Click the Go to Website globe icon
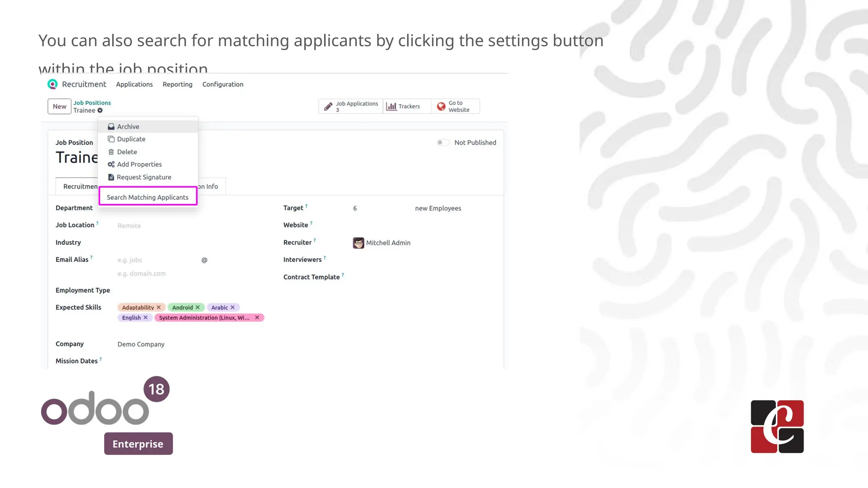868x488 pixels. tap(441, 106)
